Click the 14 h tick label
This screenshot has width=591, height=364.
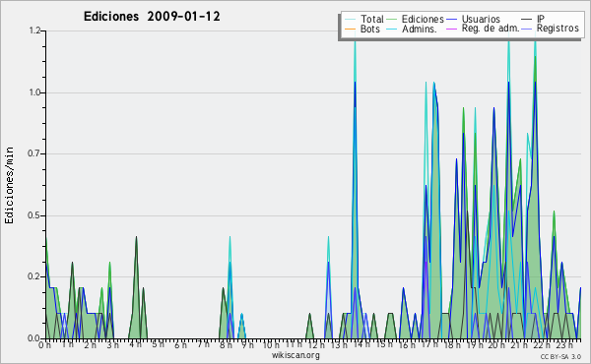click(x=361, y=344)
